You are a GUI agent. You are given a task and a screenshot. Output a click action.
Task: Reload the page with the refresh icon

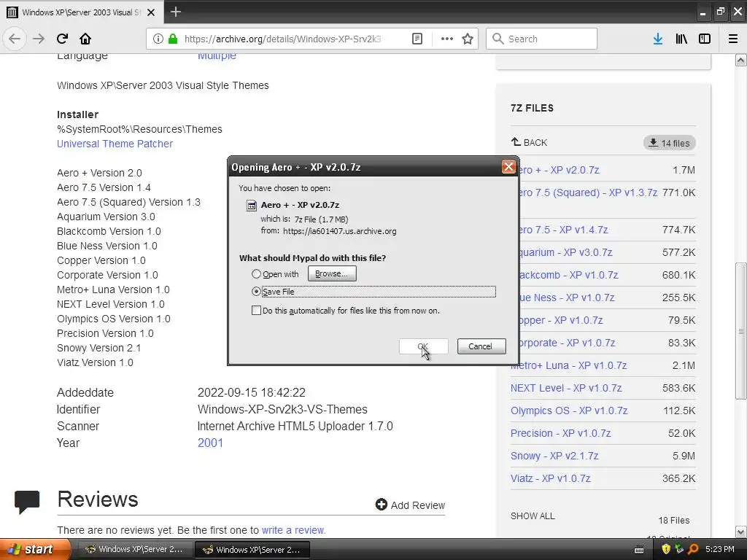(x=63, y=39)
